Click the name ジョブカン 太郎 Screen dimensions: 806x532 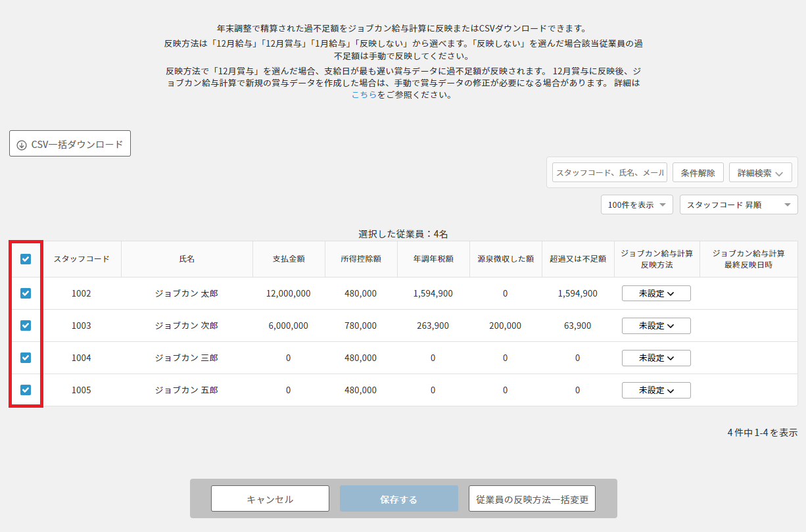pyautogui.click(x=187, y=293)
